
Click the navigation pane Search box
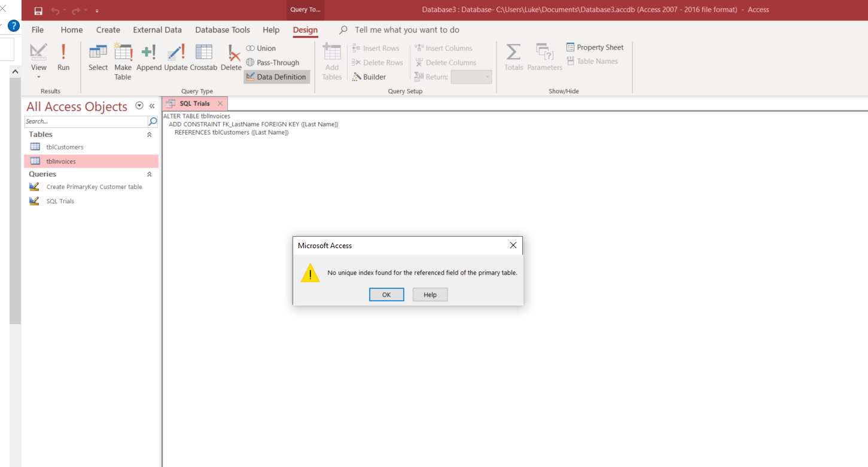86,121
